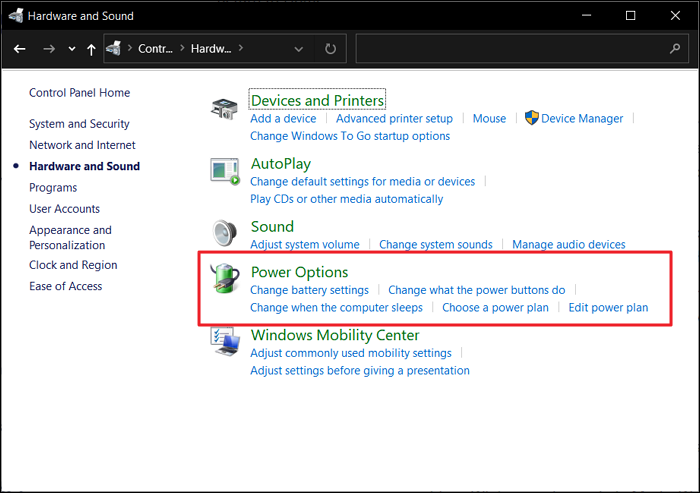
Task: Open Device Manager link
Action: point(581,118)
